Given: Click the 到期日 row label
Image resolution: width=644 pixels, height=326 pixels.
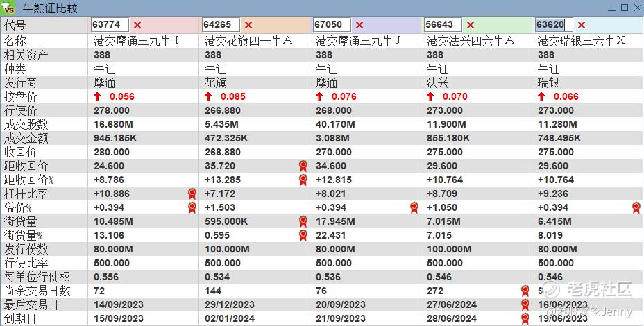Looking at the screenshot, I should point(20,318).
